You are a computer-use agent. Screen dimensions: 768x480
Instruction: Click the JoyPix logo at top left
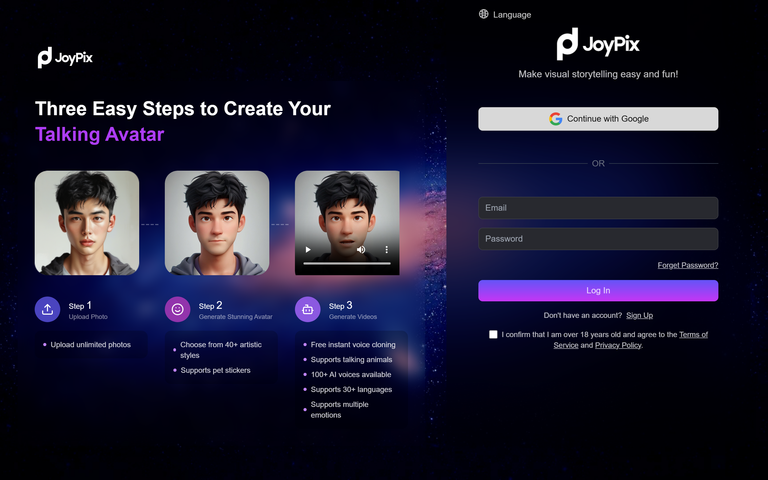(65, 58)
